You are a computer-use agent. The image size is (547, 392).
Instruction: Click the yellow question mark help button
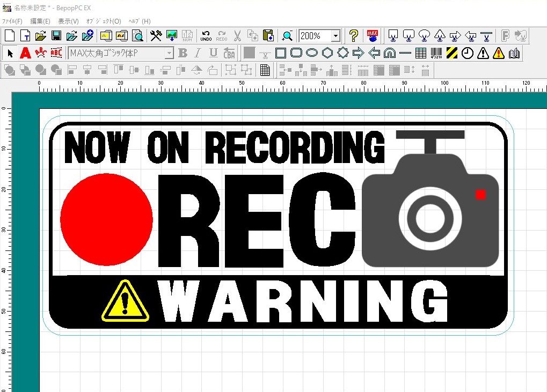353,36
